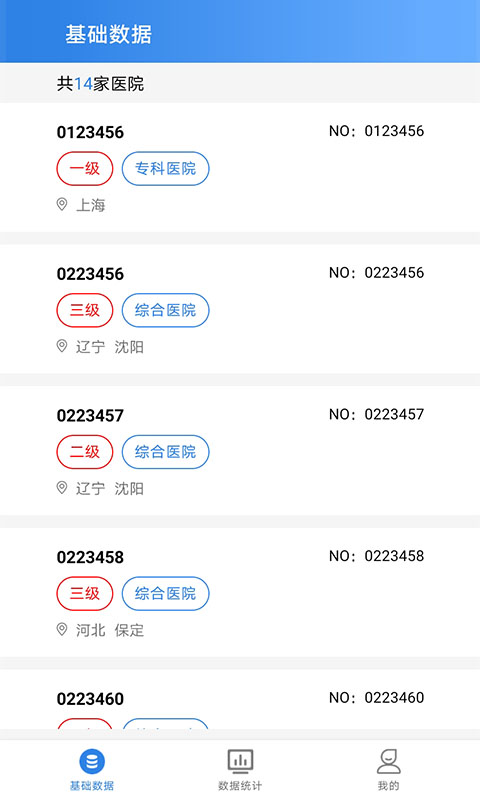Image resolution: width=480 pixels, height=800 pixels.
Task: Click the 共14家医院 count header
Action: [100, 84]
